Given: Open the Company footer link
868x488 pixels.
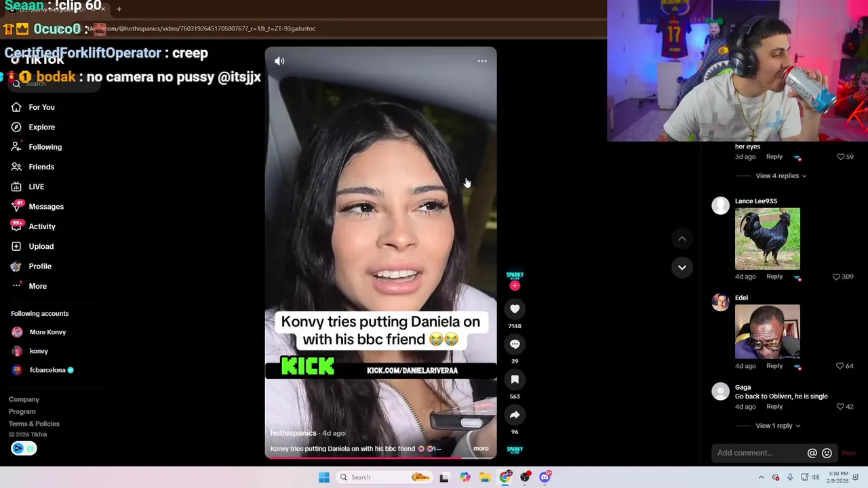Looking at the screenshot, I should coord(24,399).
